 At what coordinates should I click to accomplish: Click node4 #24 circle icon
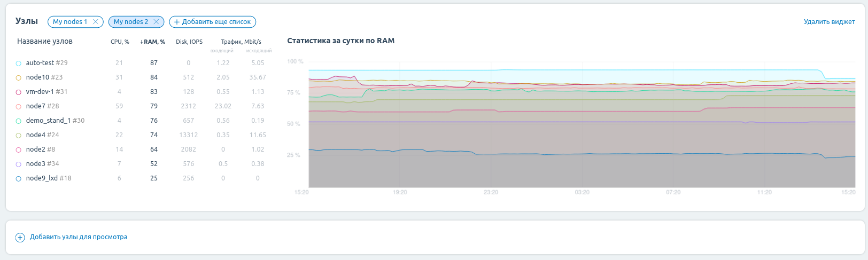tap(18, 136)
